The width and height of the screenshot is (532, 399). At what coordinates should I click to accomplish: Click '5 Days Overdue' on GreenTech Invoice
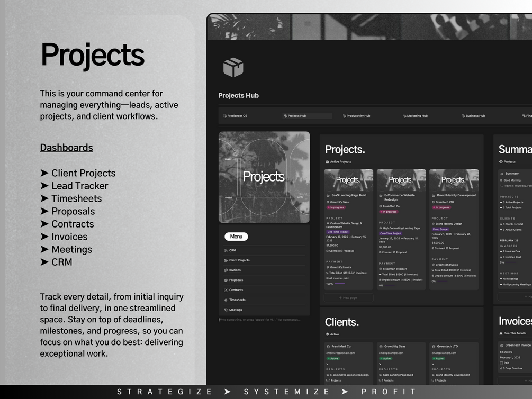point(512,368)
